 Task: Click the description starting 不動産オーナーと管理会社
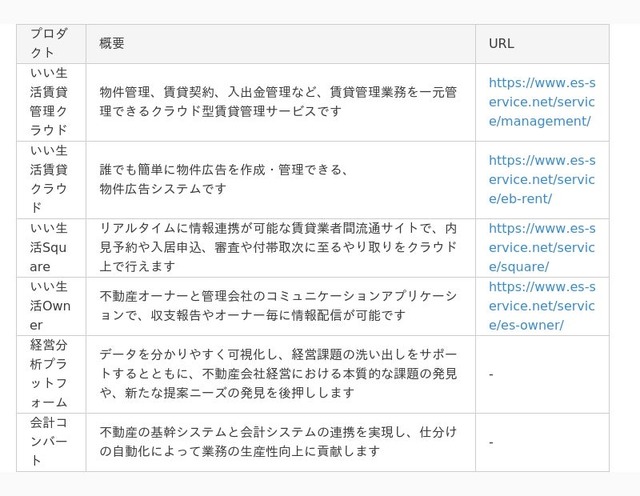[280, 306]
